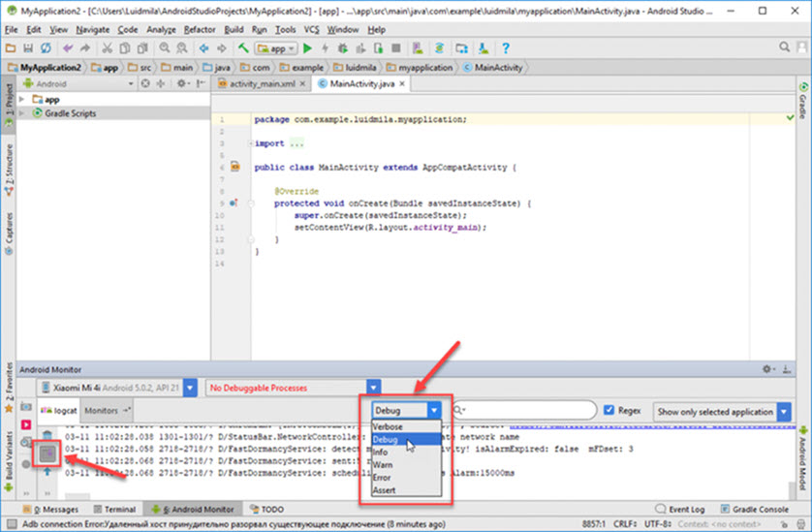Navigate back with the blue left arrow

coord(203,48)
